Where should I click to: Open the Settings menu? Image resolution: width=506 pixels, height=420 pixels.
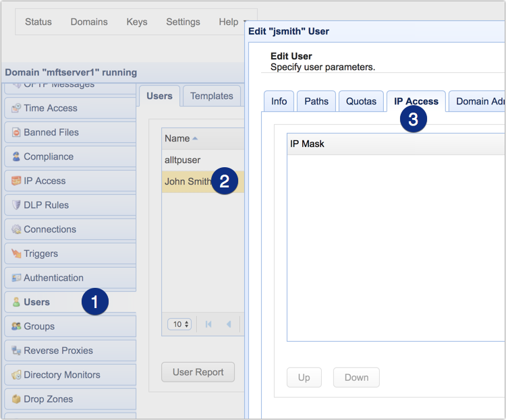[183, 22]
